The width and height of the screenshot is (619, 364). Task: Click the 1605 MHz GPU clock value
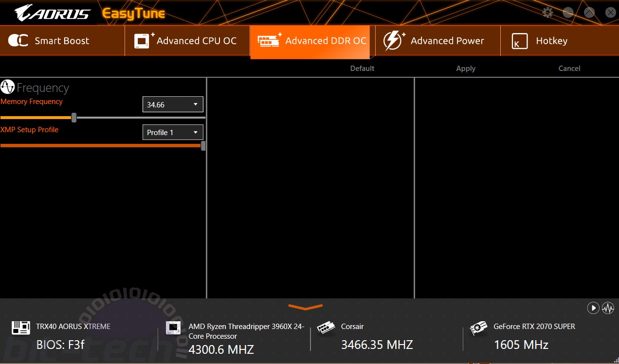(521, 345)
